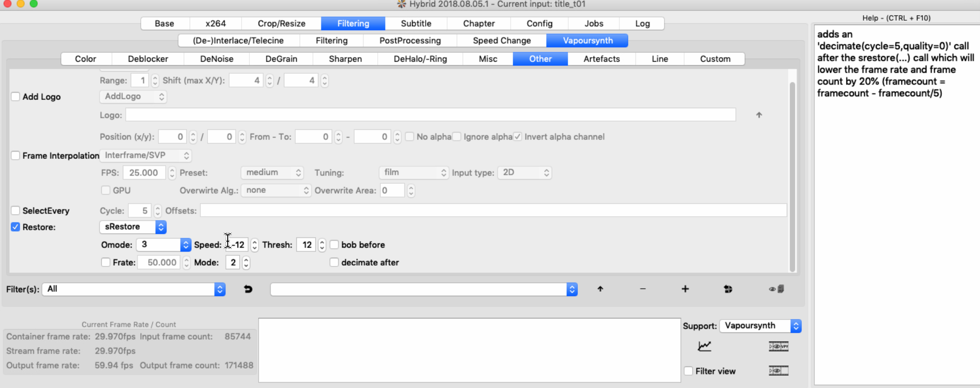Click the Thresh stepper arrows
Viewport: 980px width, 388px height.
pyautogui.click(x=322, y=244)
